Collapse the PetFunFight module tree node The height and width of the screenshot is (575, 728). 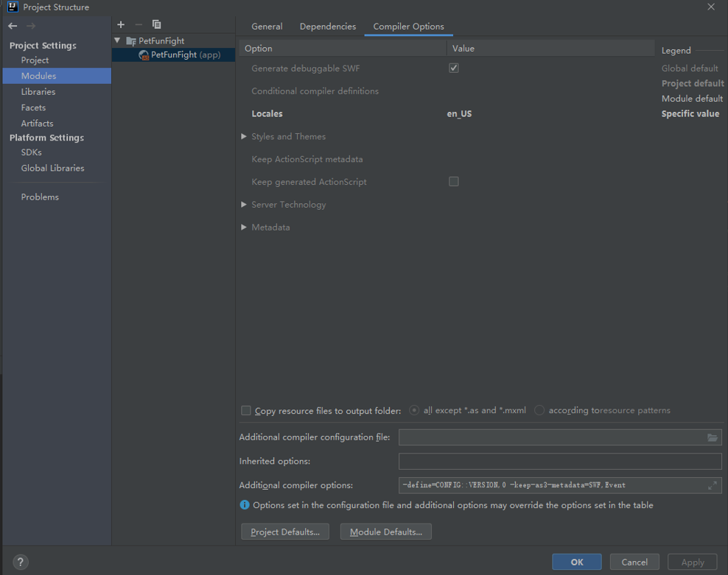[x=117, y=40]
